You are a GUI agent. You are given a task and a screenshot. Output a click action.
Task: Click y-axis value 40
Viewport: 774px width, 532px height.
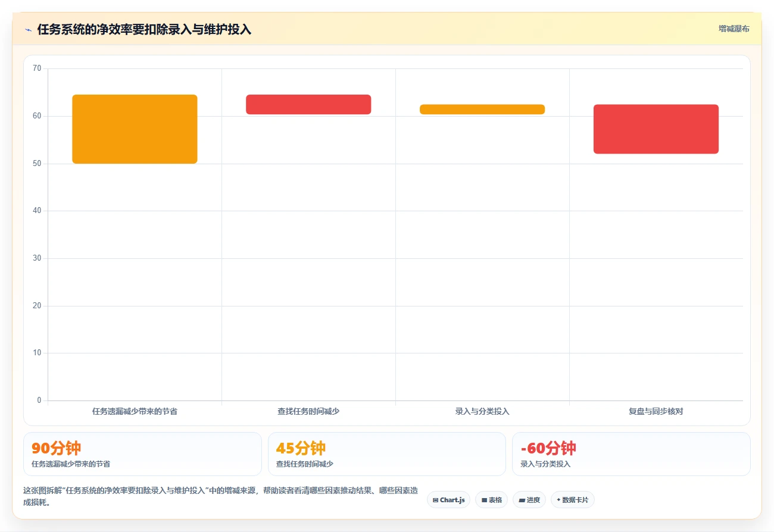click(37, 211)
